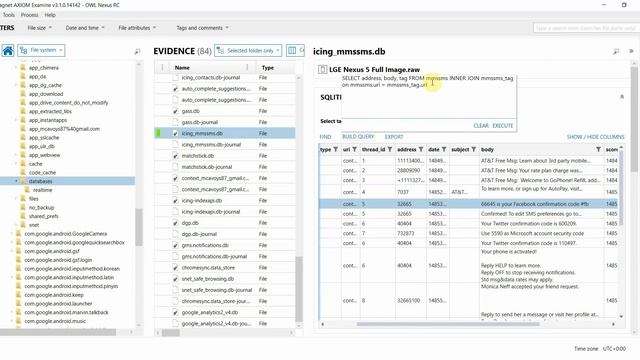Filter the thread_id column
This screenshot has width=640, height=360.
click(390, 149)
